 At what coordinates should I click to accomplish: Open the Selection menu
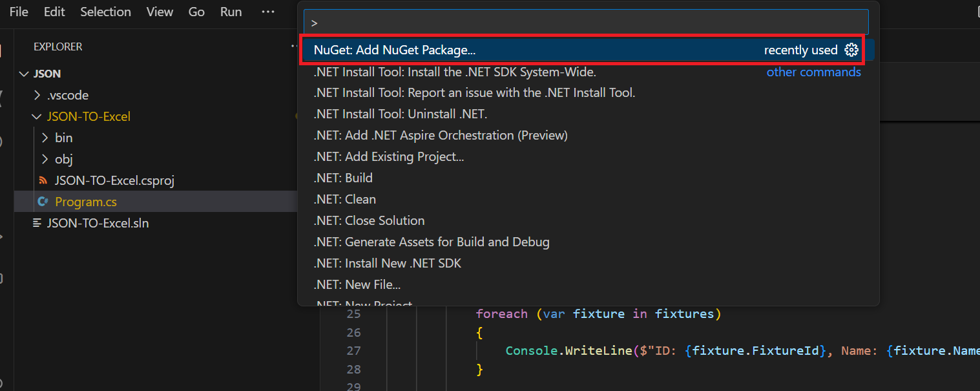tap(105, 12)
